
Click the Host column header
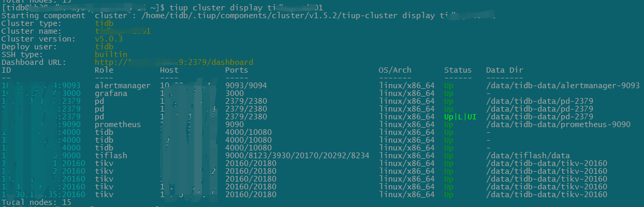169,70
